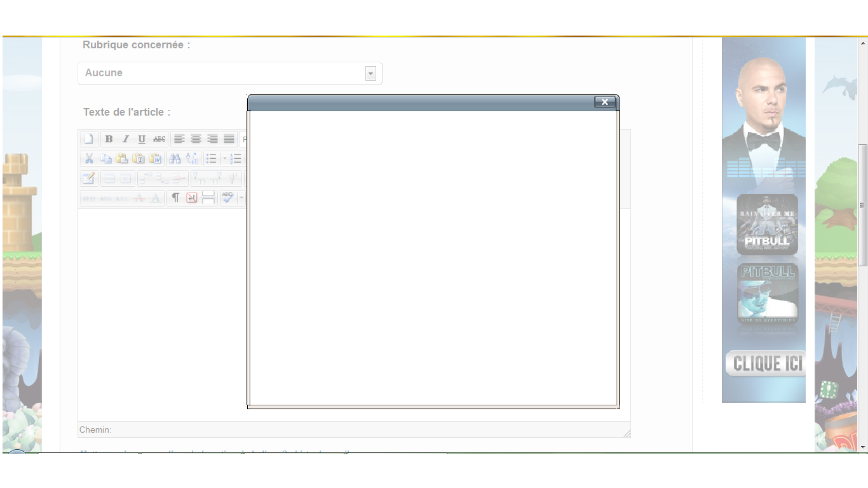The width and height of the screenshot is (868, 488).
Task: Paste from Word
Action: [x=155, y=159]
